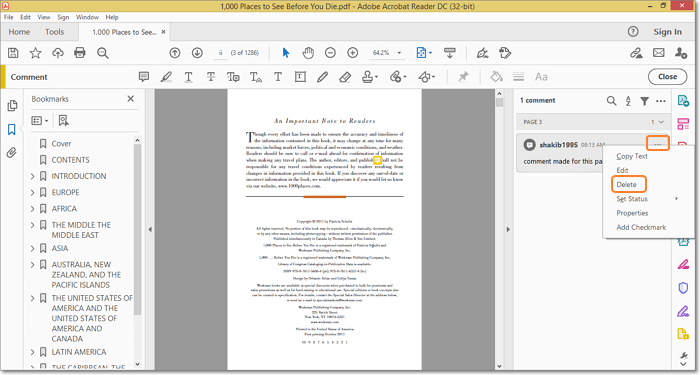Activate the hand pan tool
700x375 pixels.
[x=308, y=53]
